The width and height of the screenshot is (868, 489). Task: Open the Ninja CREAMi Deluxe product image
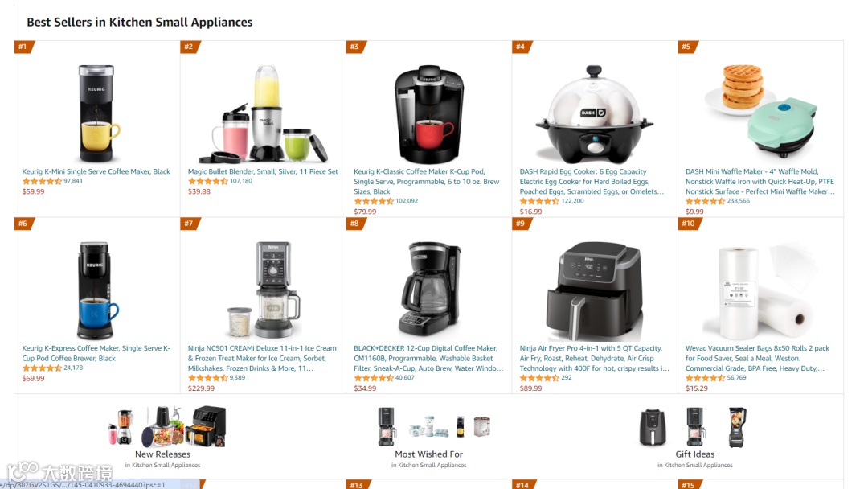click(264, 290)
